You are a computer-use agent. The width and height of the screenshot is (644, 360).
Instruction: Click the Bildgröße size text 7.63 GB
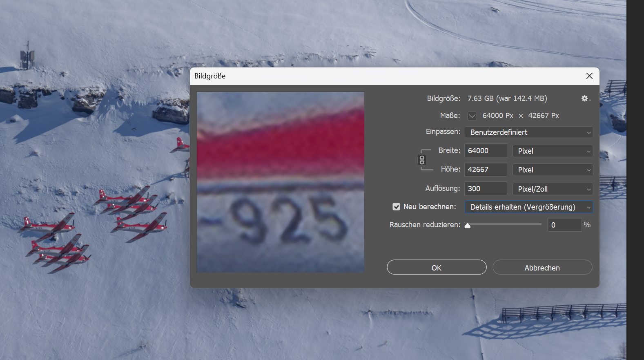pos(507,98)
